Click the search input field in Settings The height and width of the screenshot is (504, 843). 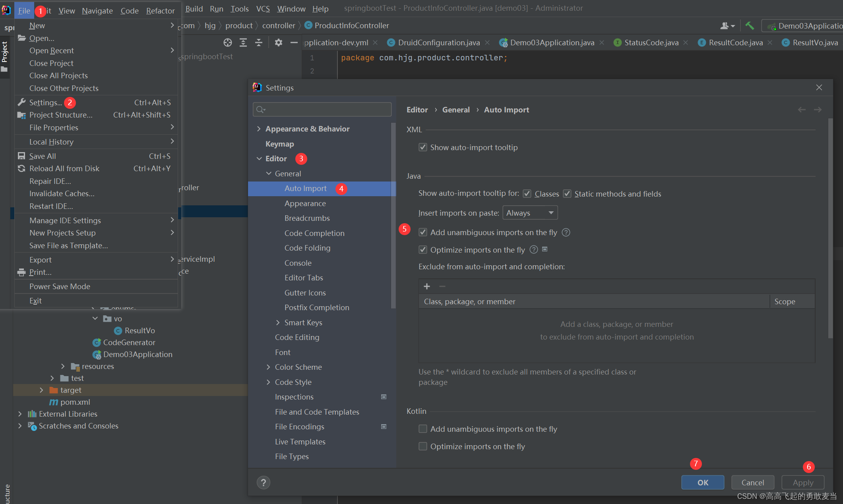point(323,110)
